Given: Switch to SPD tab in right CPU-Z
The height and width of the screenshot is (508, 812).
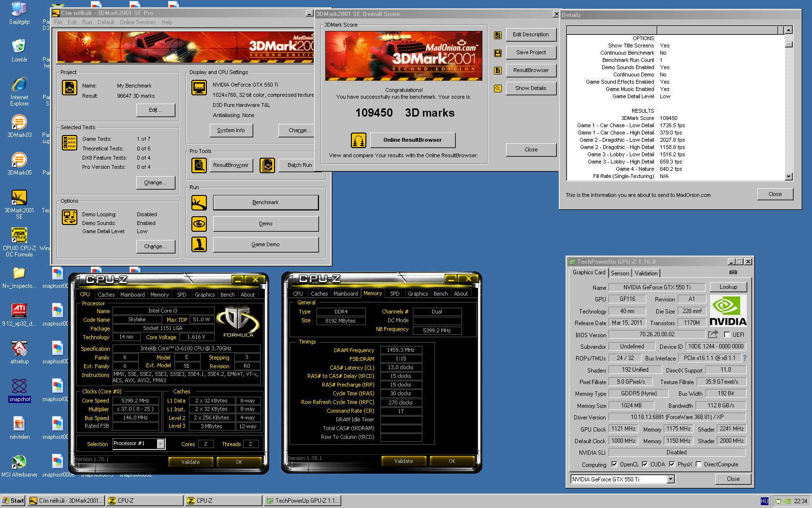Looking at the screenshot, I should pyautogui.click(x=395, y=294).
